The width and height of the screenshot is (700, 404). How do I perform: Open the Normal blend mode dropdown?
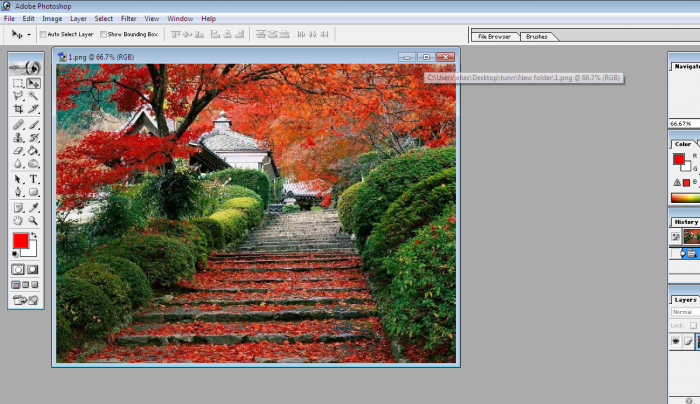pyautogui.click(x=685, y=312)
